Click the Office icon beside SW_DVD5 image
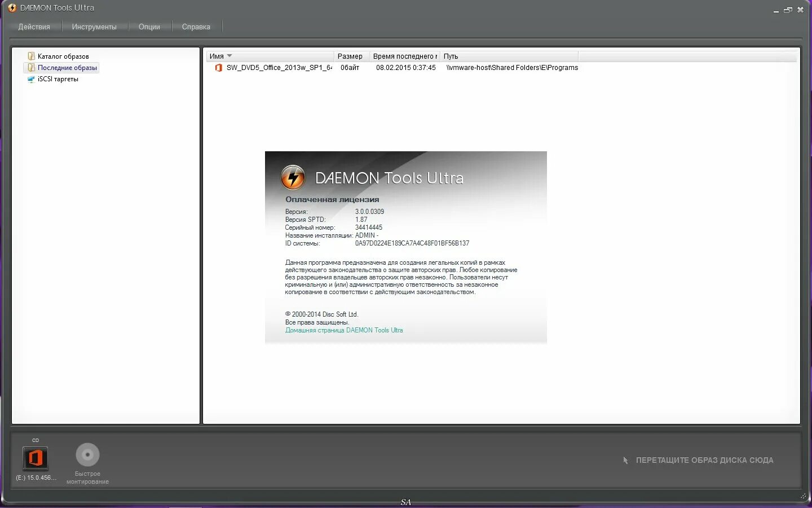812x508 pixels. coord(218,68)
